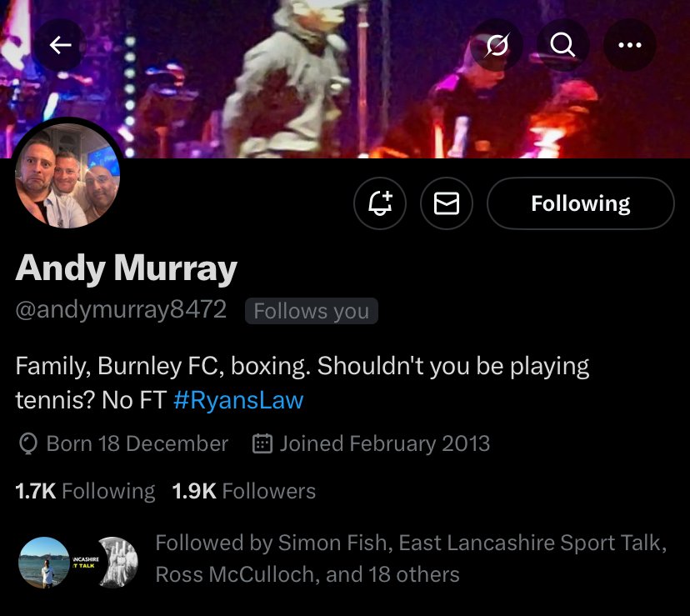Tap the @andymurray8472 handle text
Viewport: 690px width, 616px height.
121,309
